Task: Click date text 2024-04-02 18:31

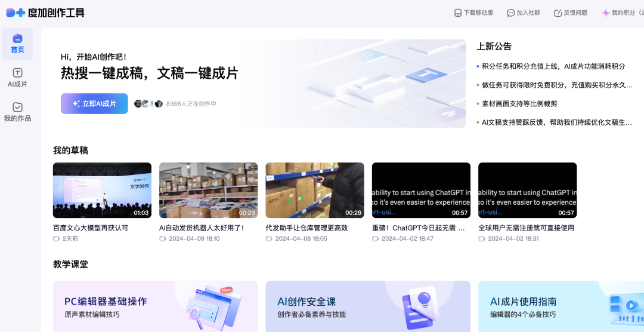Action: (513, 239)
